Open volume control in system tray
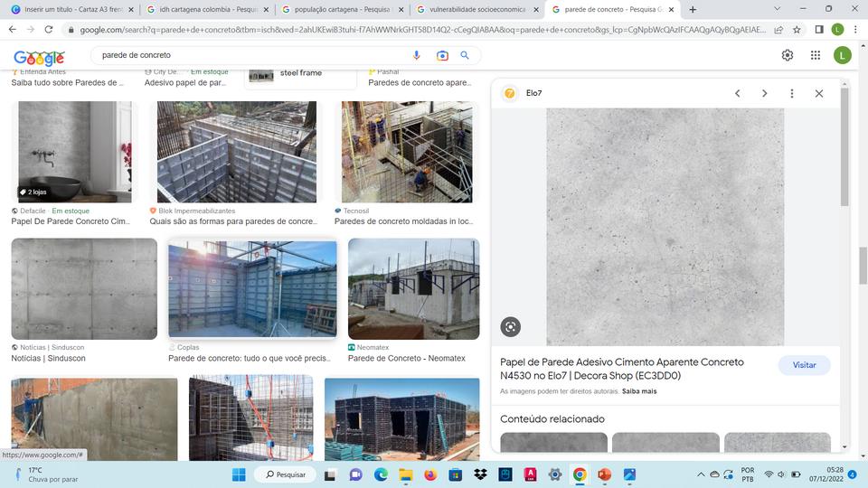This screenshot has height=488, width=868. click(x=781, y=474)
